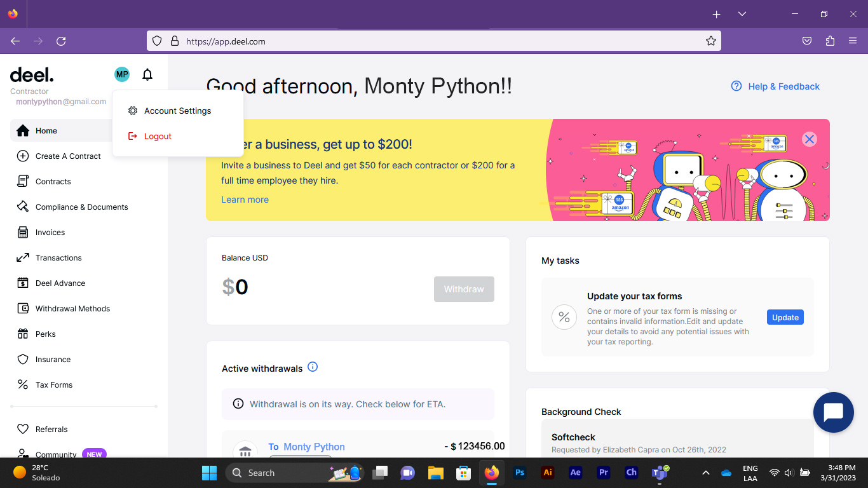Click the Deel logo
This screenshot has width=868, height=488.
(x=32, y=76)
